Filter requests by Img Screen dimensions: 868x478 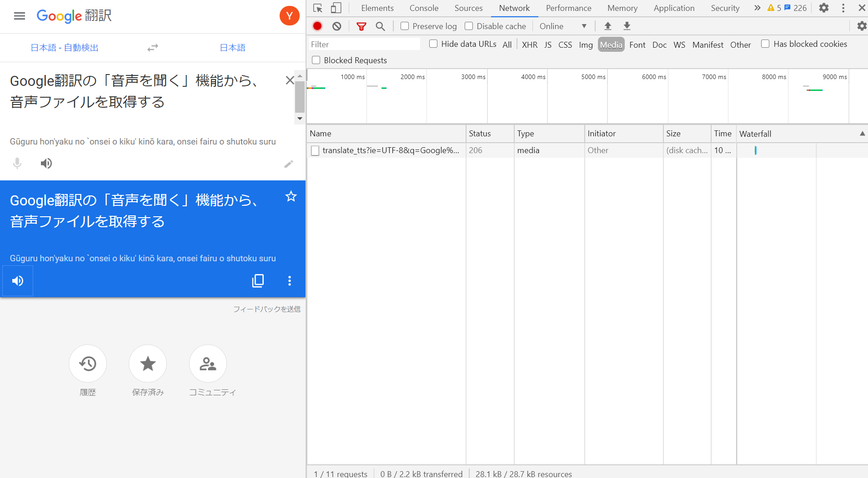(586, 45)
